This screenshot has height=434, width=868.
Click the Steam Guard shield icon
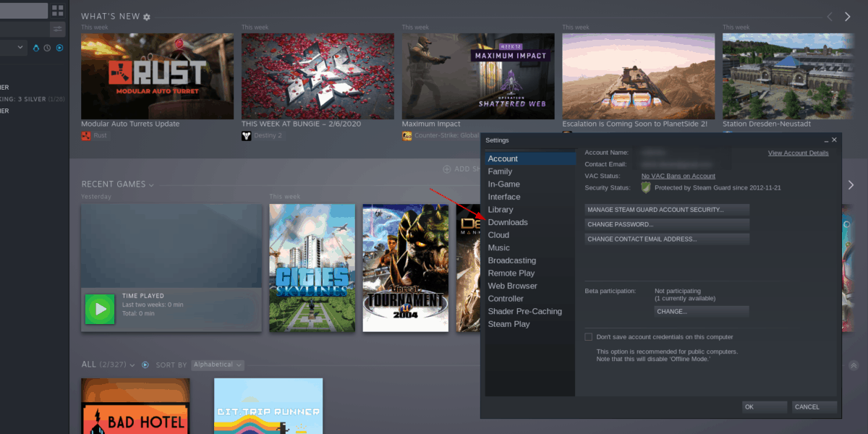[646, 187]
